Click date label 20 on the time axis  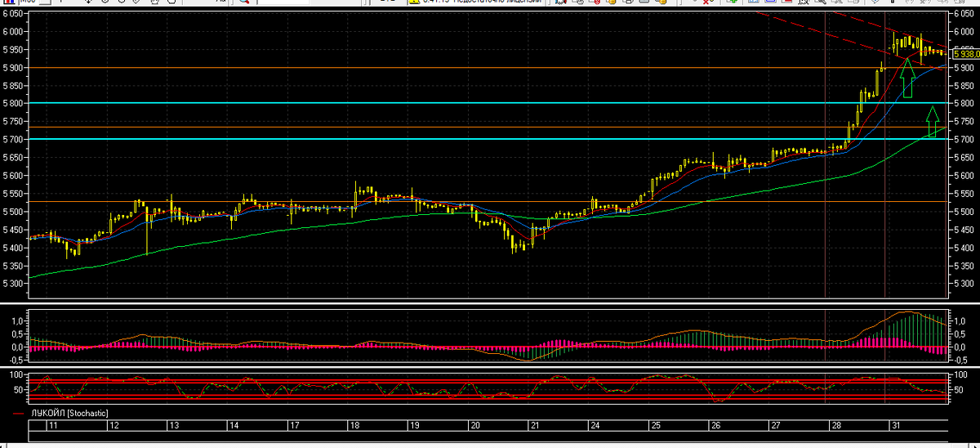click(474, 426)
